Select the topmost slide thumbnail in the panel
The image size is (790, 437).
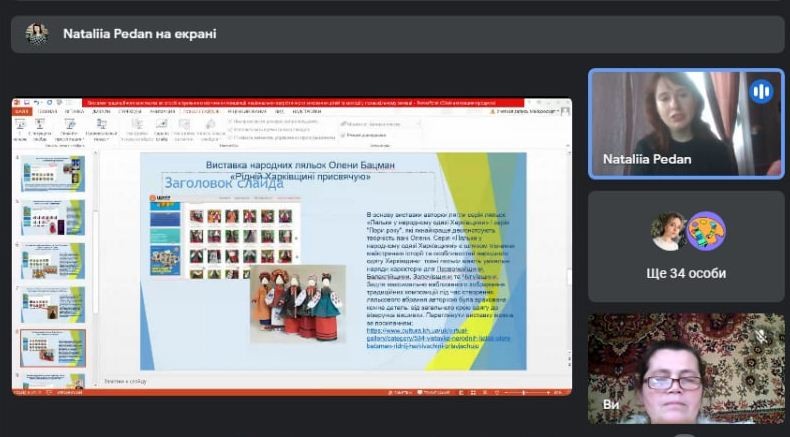54,174
